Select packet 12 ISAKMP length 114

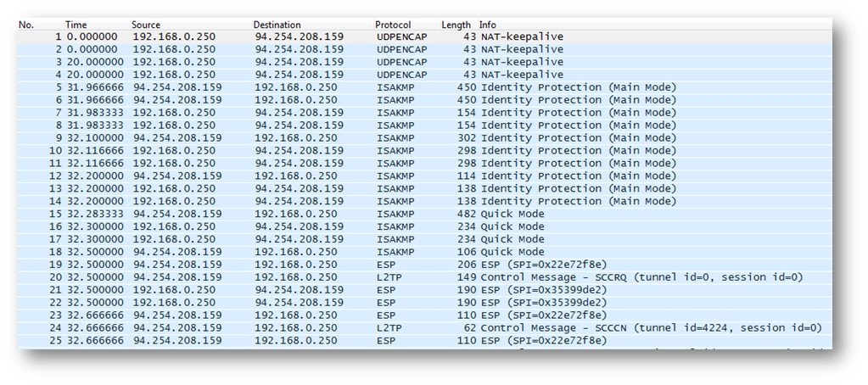click(x=424, y=176)
